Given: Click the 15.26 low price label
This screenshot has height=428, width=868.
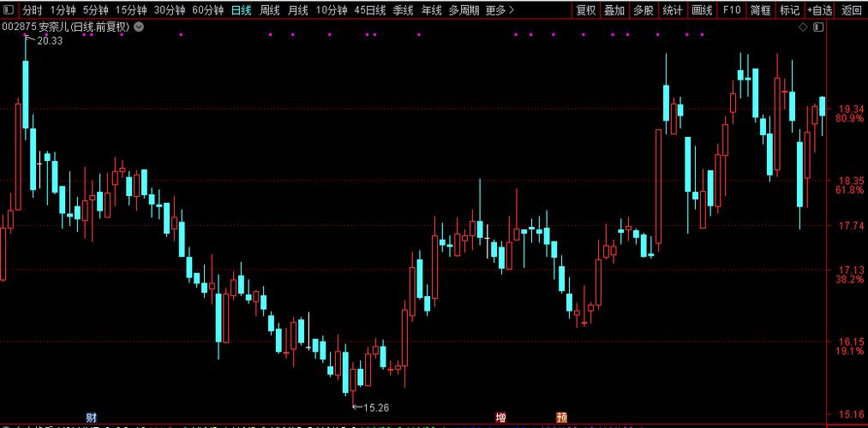Looking at the screenshot, I should [x=376, y=408].
